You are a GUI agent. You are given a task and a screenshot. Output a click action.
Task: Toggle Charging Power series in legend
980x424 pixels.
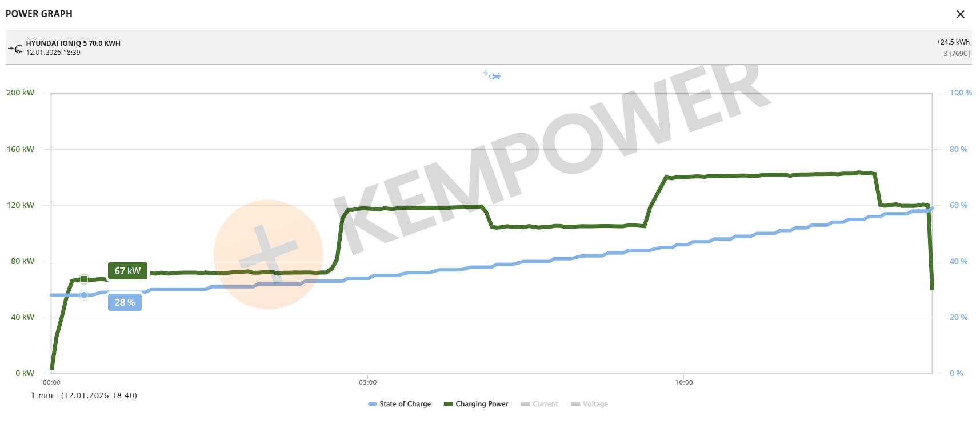coord(481,404)
